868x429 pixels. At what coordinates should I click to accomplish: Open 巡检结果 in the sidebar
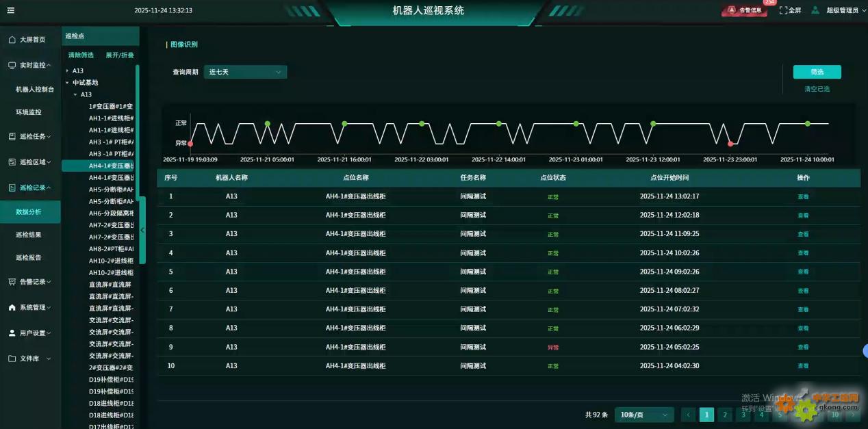[x=29, y=235]
